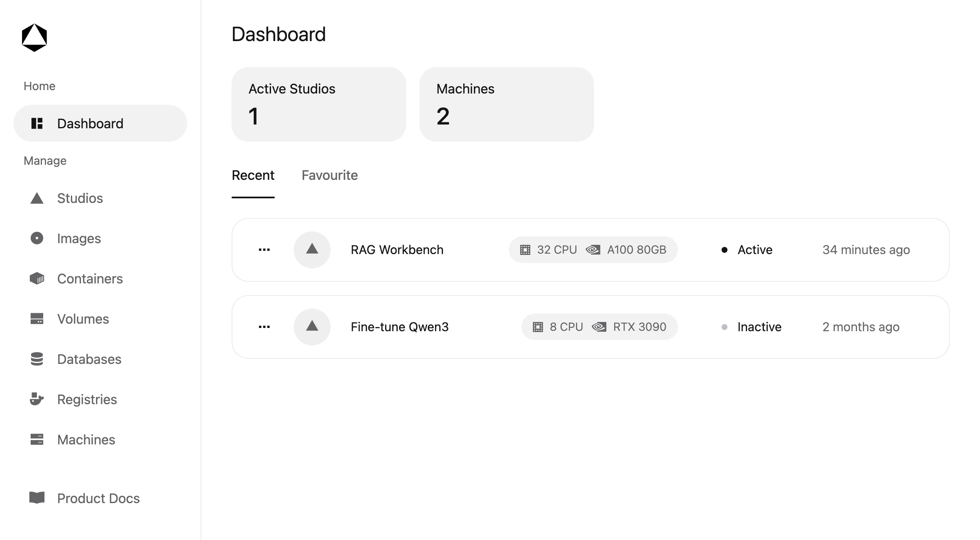Click RAG Workbench studio triangle avatar
The width and height of the screenshot is (980, 540).
click(312, 250)
